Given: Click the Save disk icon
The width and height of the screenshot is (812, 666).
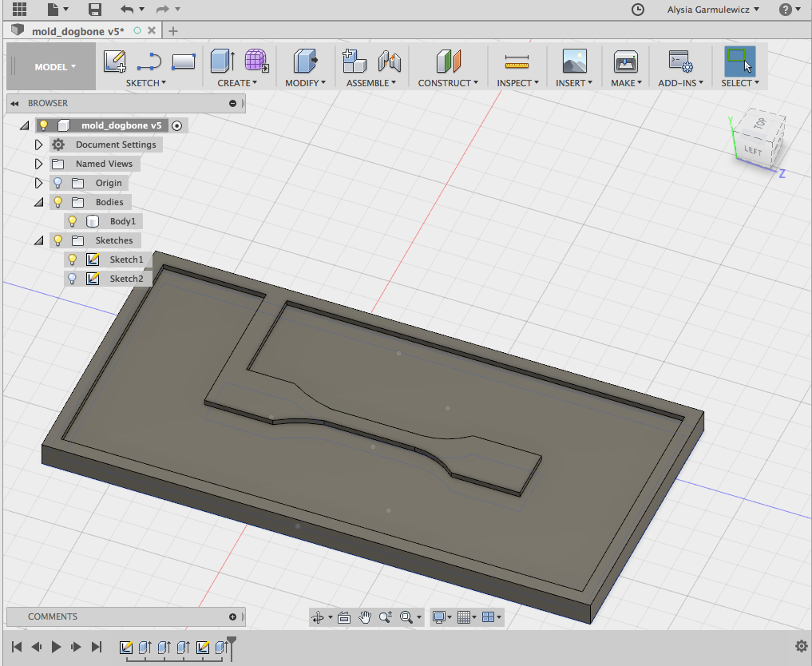Looking at the screenshot, I should 94,9.
